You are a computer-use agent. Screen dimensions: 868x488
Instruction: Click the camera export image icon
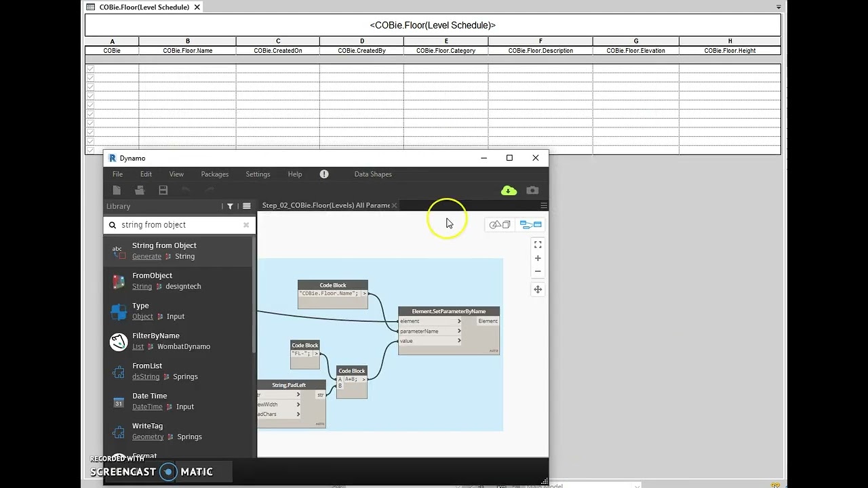tap(532, 190)
